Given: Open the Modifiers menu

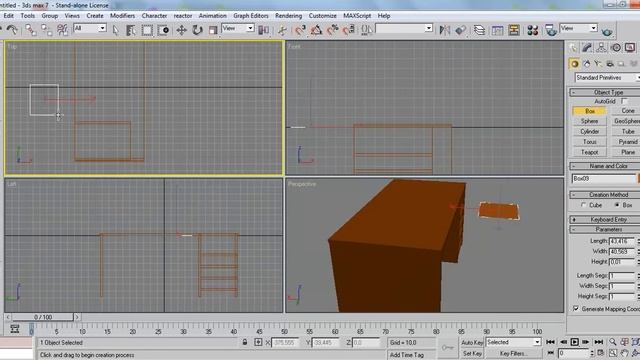Looking at the screenshot, I should [x=122, y=16].
